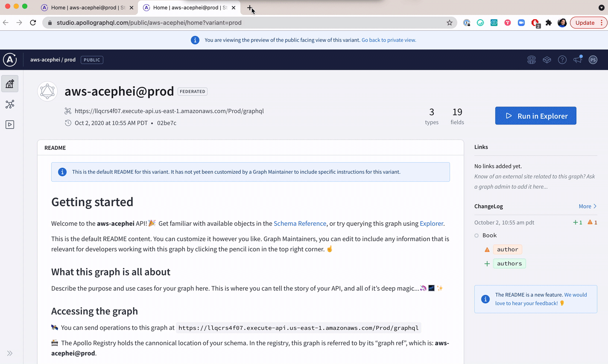Click the graph endpoint URL under title
This screenshot has height=364, width=608.
coord(169,111)
